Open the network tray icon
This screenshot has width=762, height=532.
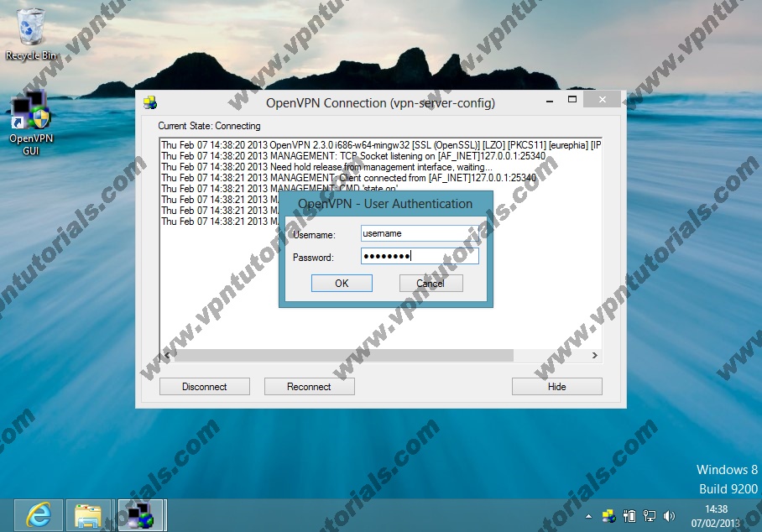(650, 516)
